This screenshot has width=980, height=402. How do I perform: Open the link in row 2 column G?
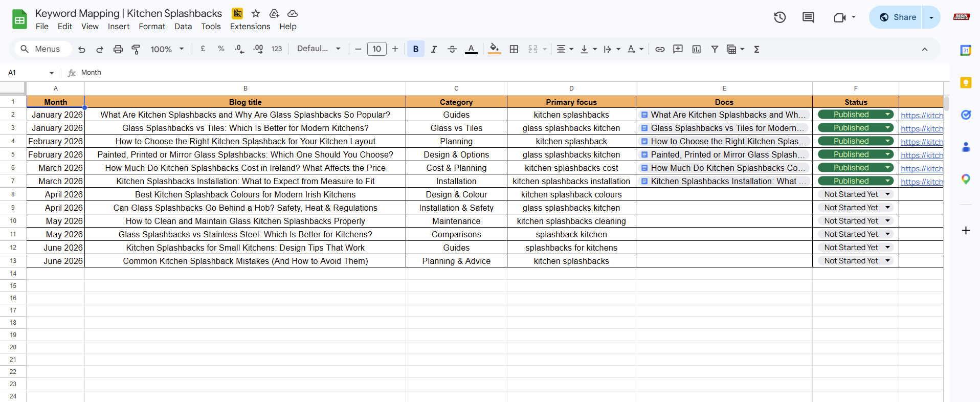(922, 116)
